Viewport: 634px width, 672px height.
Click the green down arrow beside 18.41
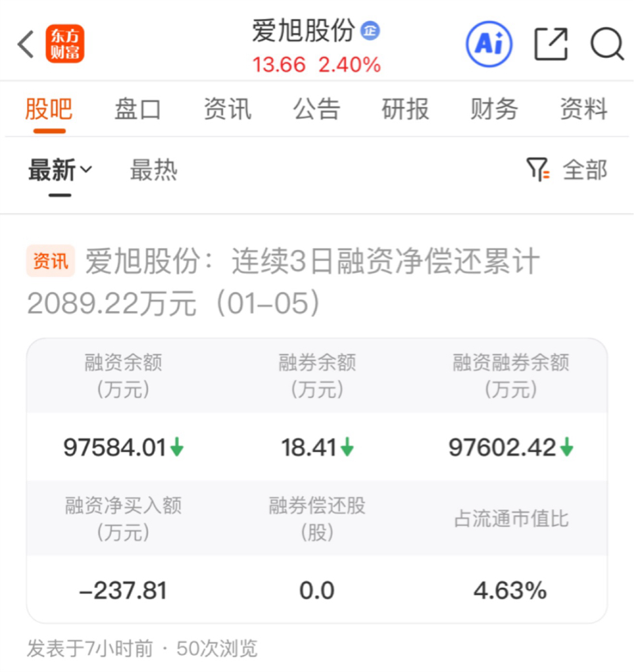click(x=347, y=446)
